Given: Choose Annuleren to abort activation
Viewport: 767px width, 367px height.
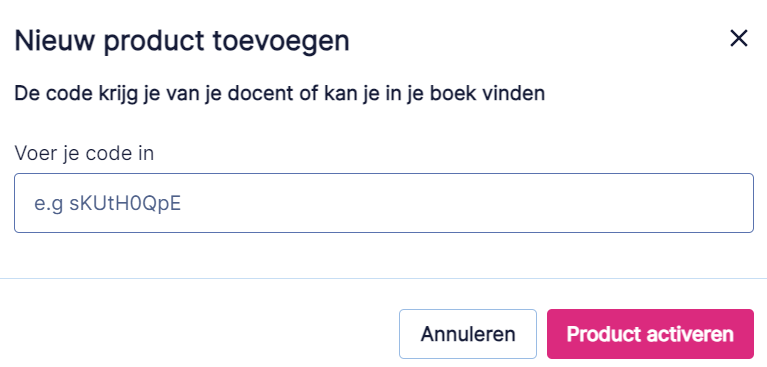Looking at the screenshot, I should [x=468, y=334].
